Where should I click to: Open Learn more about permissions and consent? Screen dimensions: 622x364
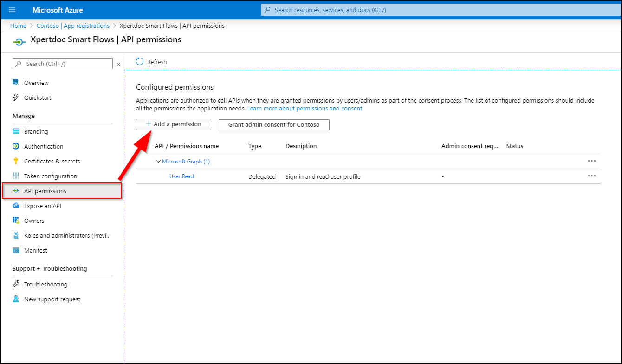tap(305, 108)
